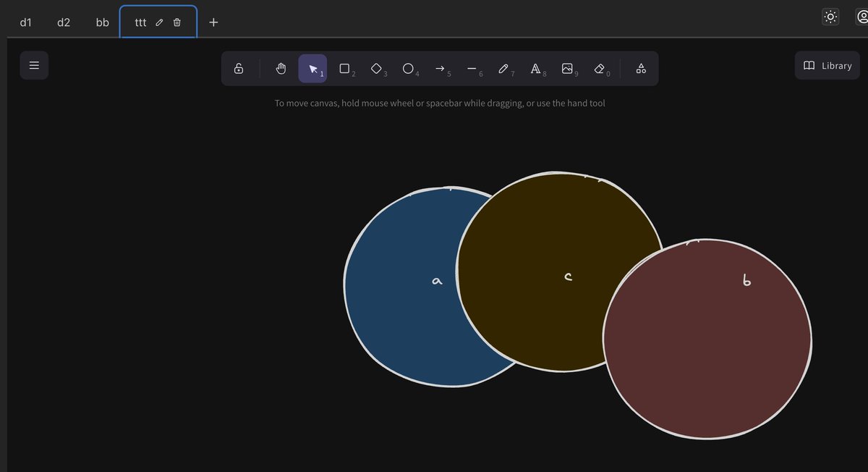The width and height of the screenshot is (868, 472).
Task: Select the Insert image tool
Action: (568, 69)
